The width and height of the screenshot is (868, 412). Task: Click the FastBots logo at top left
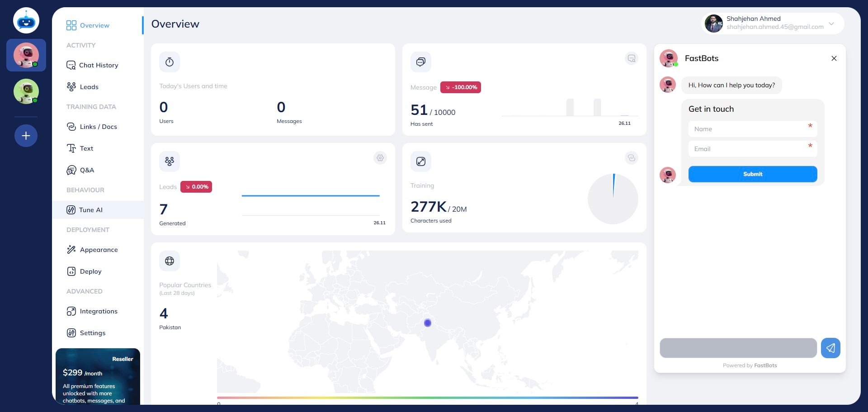pyautogui.click(x=26, y=21)
